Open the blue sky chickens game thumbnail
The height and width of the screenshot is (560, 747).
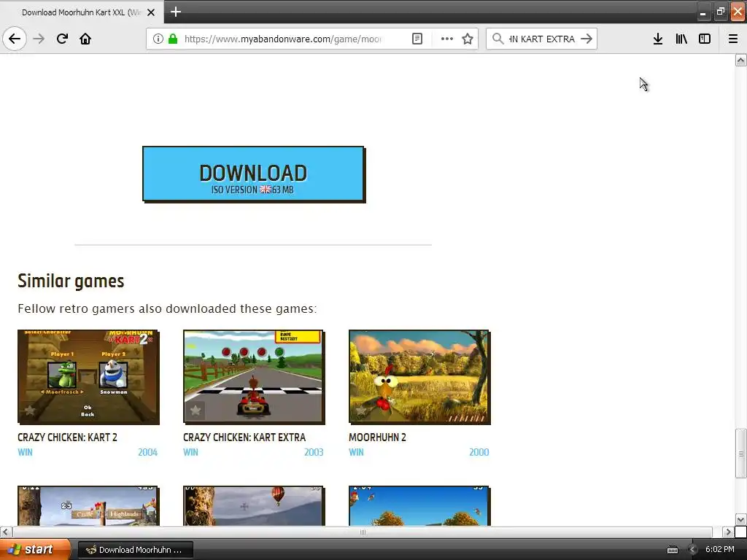tap(419, 506)
